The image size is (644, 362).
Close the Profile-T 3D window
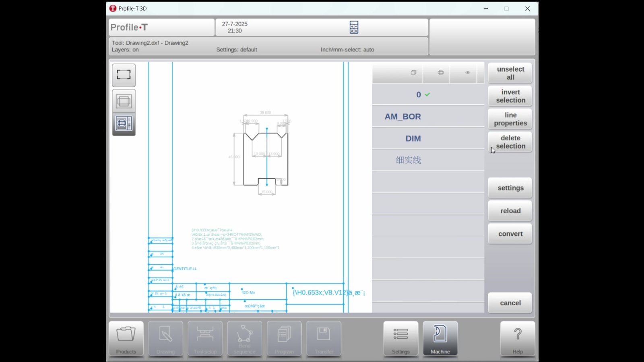click(527, 8)
